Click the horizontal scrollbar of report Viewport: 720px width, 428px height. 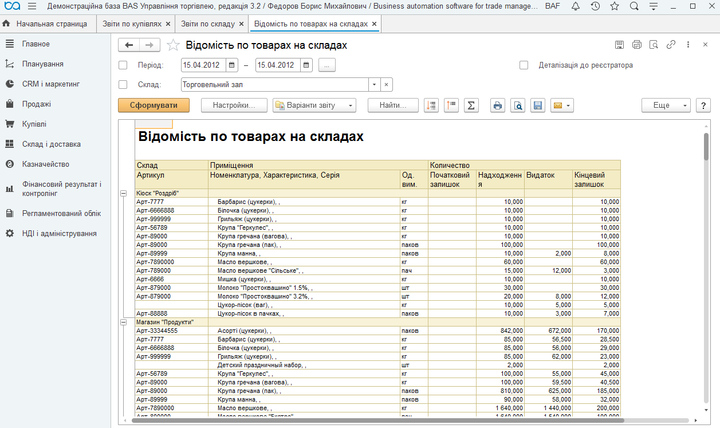coord(378,420)
